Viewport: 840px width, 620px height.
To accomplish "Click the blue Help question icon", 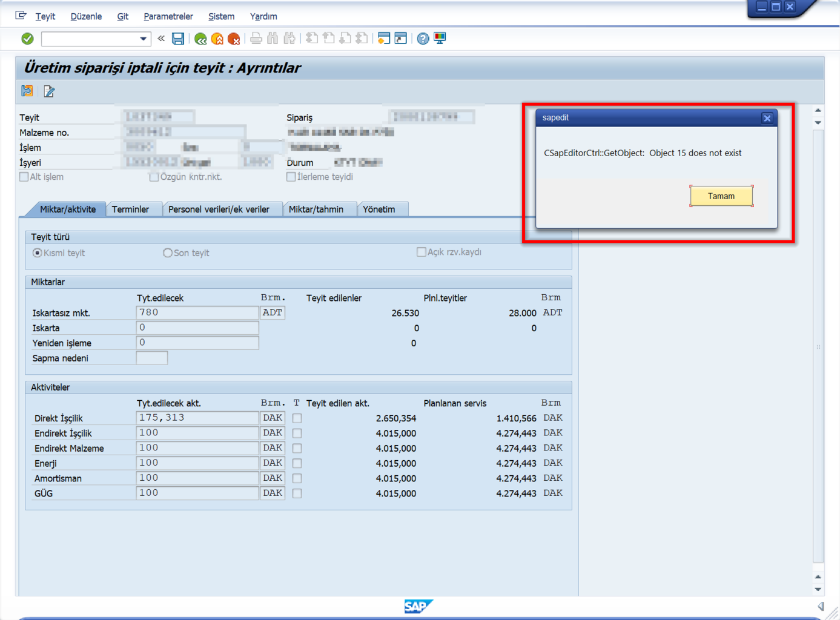I will pyautogui.click(x=423, y=39).
